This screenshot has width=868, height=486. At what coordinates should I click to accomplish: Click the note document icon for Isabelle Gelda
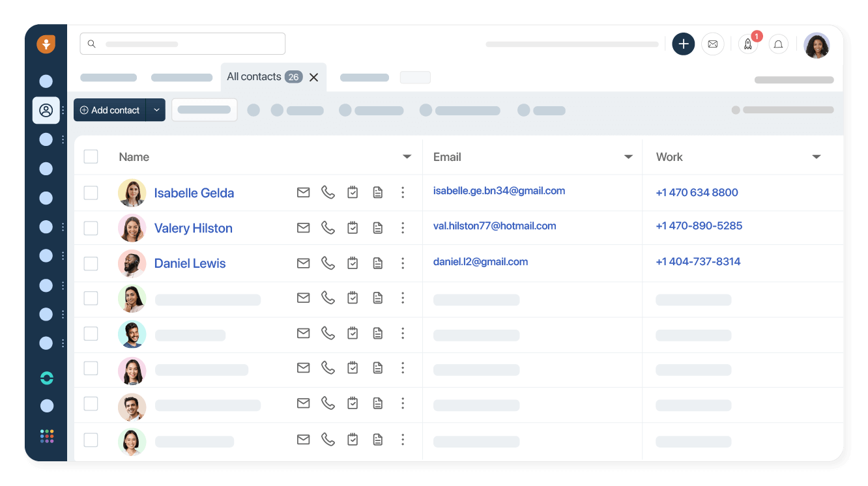pyautogui.click(x=377, y=192)
